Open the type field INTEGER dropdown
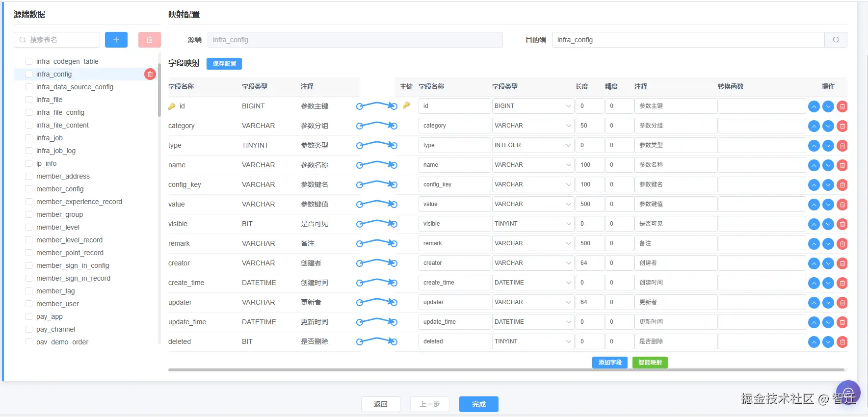This screenshot has height=417, width=868. point(533,145)
